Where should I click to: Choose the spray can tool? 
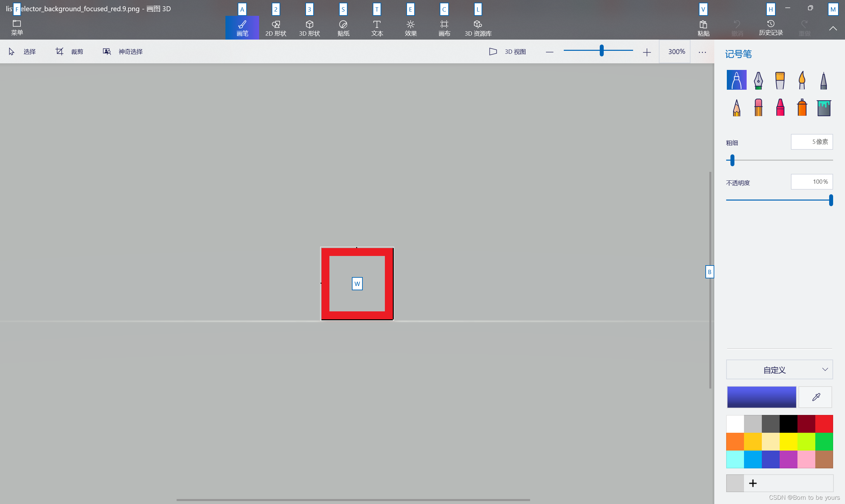click(x=801, y=108)
